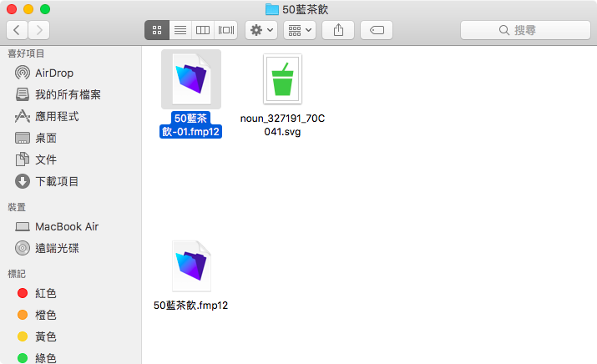
Task: Click the 50藍茶飲.fmp12 file name label
Action: click(190, 306)
